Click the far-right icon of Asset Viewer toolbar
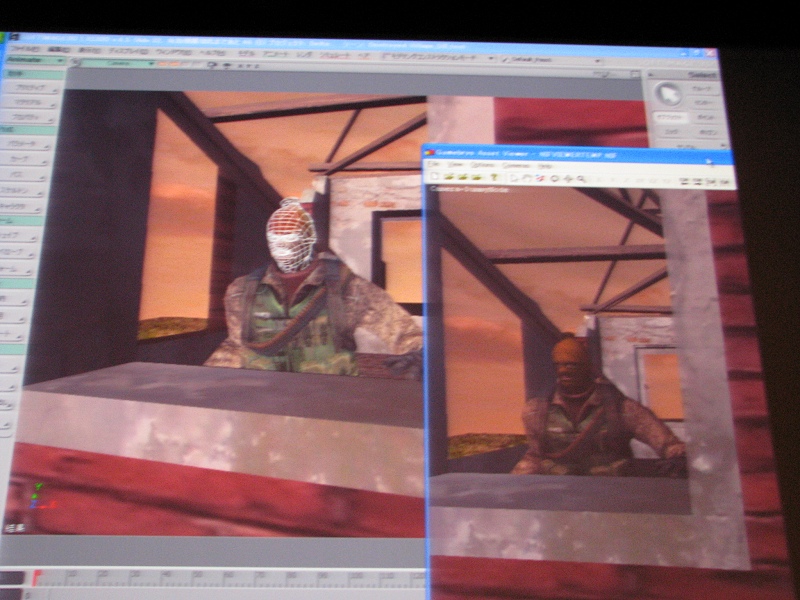The image size is (800, 600). coord(724,182)
